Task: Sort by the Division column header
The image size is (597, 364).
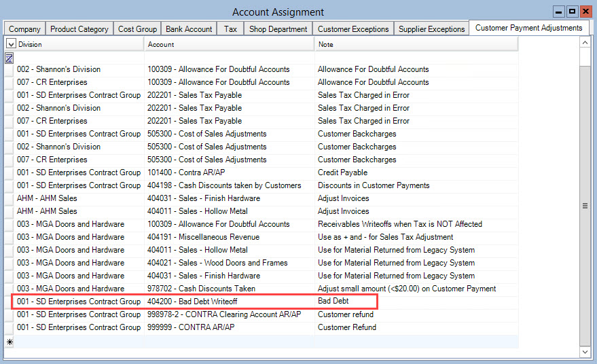Action: [79, 44]
